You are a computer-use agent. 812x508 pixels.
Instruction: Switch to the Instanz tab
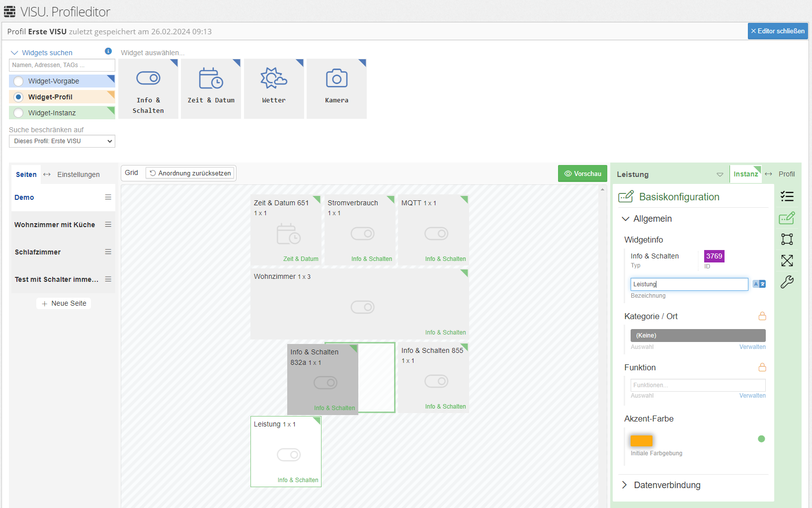tap(746, 174)
